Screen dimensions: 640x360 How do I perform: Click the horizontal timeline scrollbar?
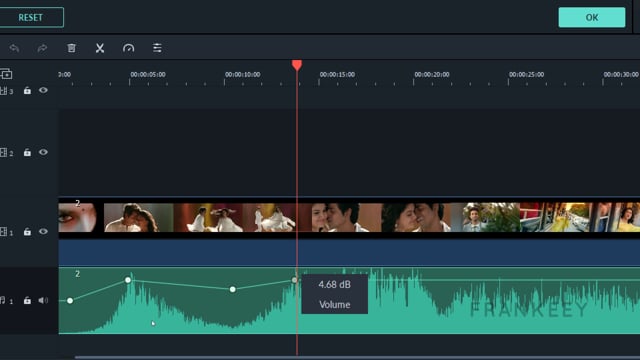357,358
